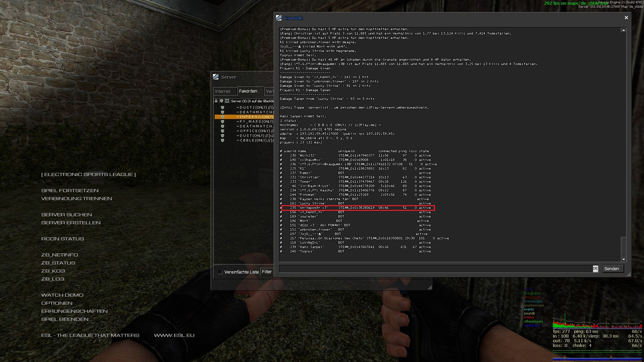Click the Konsole window title icon

(x=279, y=18)
